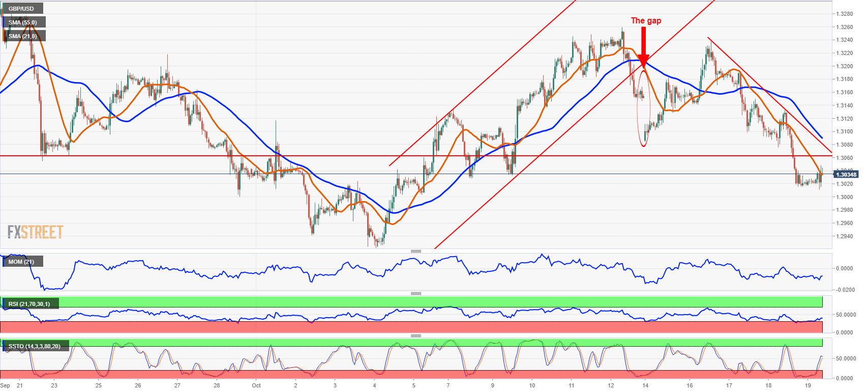868x392 pixels.
Task: Click the 1.3280 price axis label
Action: [x=844, y=14]
